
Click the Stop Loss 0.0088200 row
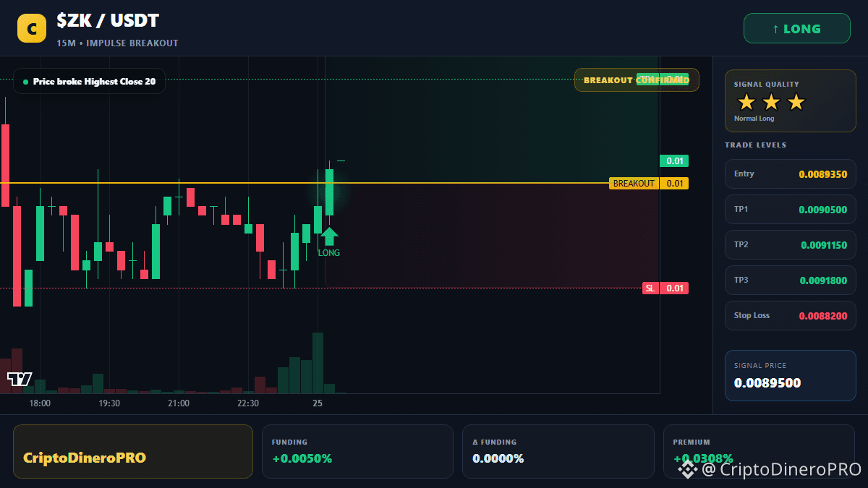pyautogui.click(x=790, y=315)
